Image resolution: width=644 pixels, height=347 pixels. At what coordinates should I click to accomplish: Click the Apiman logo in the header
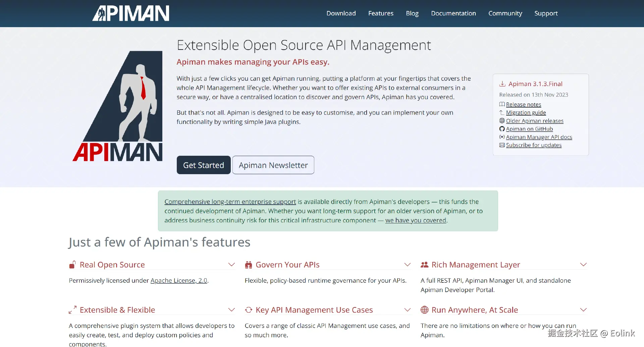(x=131, y=13)
